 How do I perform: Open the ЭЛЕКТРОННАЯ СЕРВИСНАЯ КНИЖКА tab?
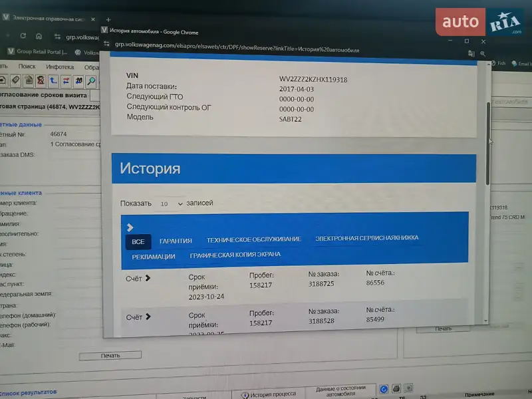[x=366, y=238]
